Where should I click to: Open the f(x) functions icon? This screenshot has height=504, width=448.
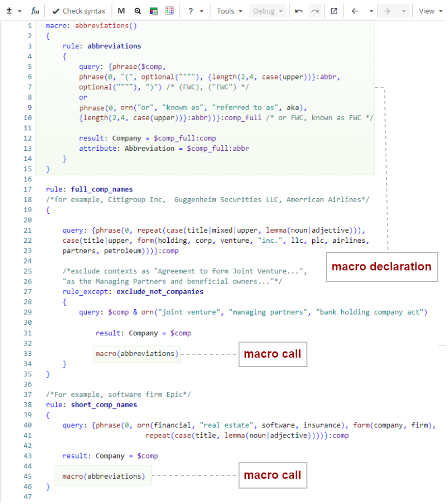[x=35, y=11]
